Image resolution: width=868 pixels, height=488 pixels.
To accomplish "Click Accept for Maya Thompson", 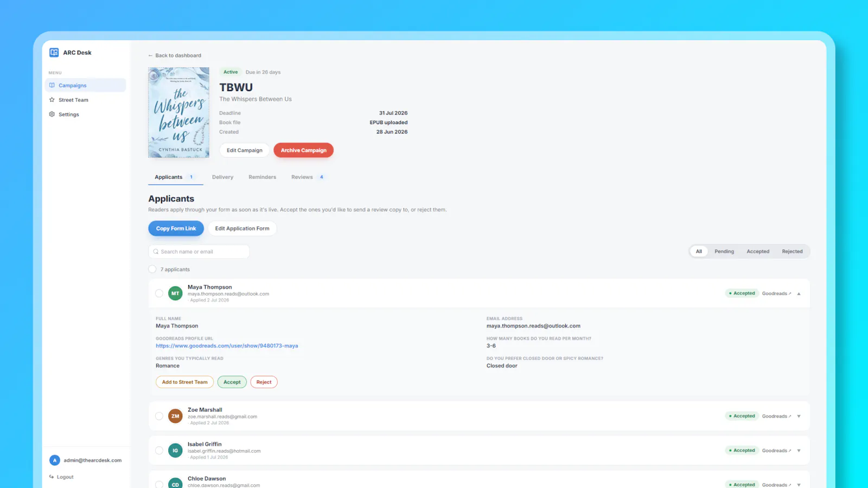I will point(232,382).
